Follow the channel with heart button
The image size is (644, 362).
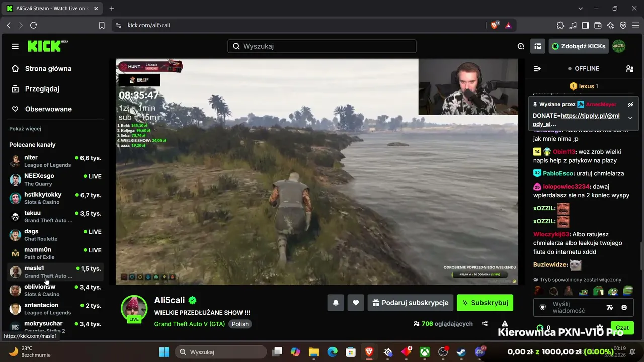[x=356, y=303]
